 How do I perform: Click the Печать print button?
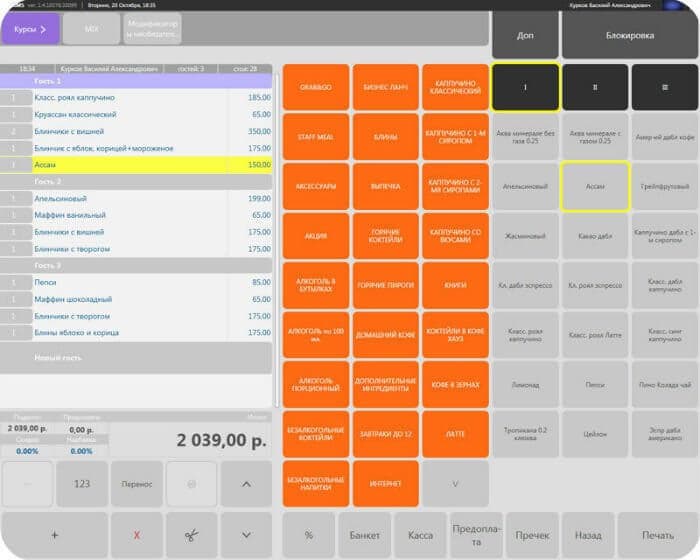click(658, 535)
